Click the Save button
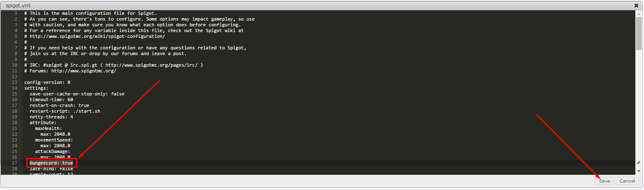 (605, 181)
